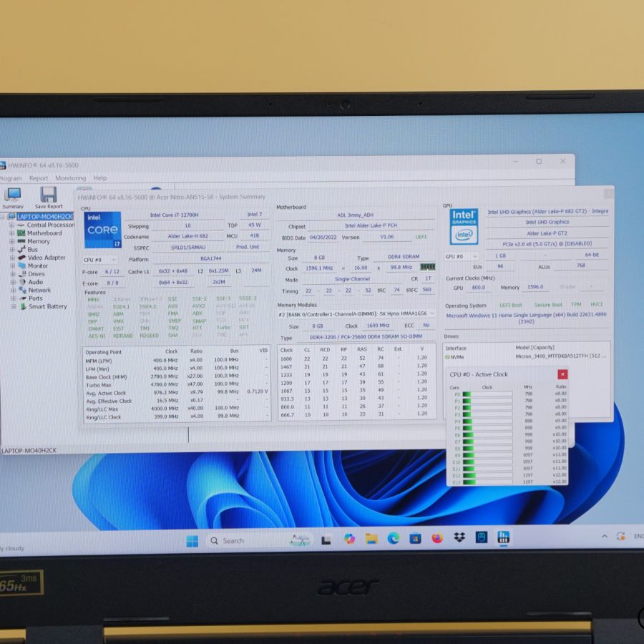644x644 pixels.
Task: Select the LAPTOP-MO40H2CK root tree item
Action: 45,217
